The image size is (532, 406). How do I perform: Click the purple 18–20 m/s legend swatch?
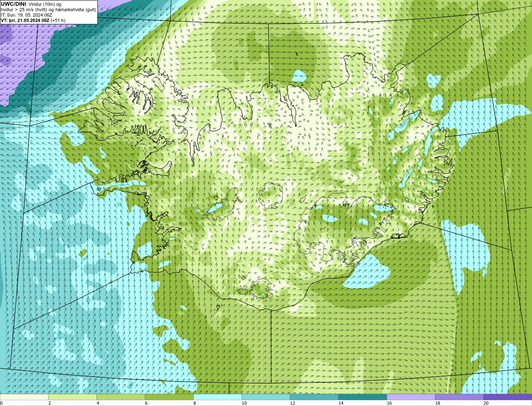[x=459, y=397]
